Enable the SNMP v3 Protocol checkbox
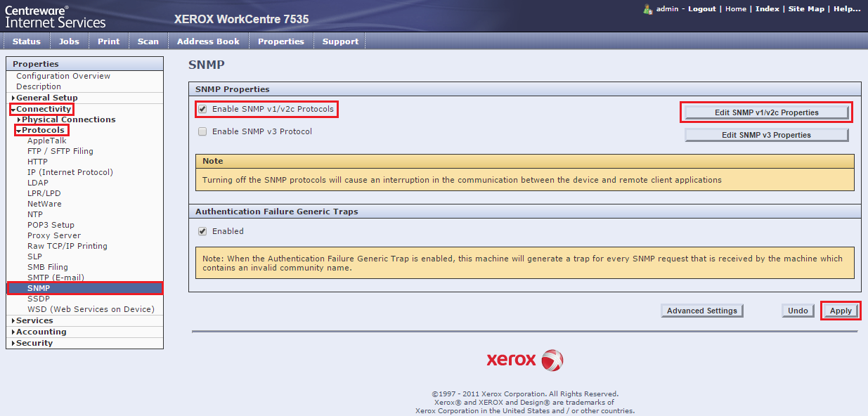The width and height of the screenshot is (868, 416). [202, 131]
